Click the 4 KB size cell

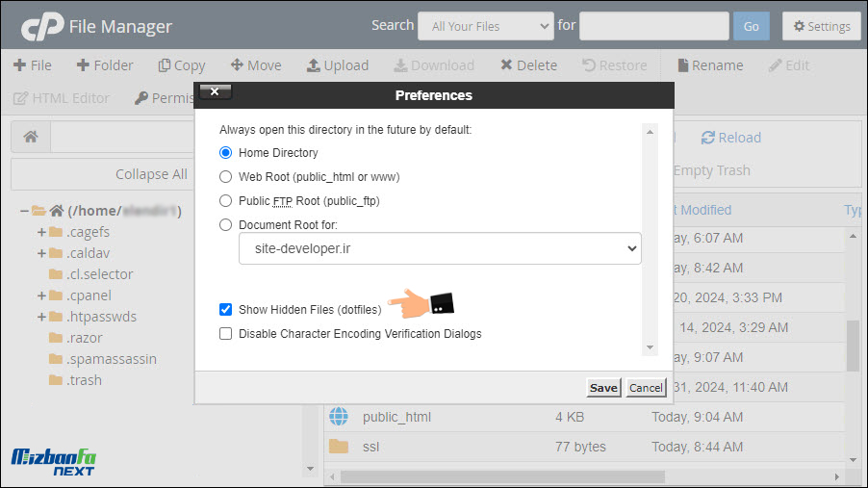coord(570,417)
